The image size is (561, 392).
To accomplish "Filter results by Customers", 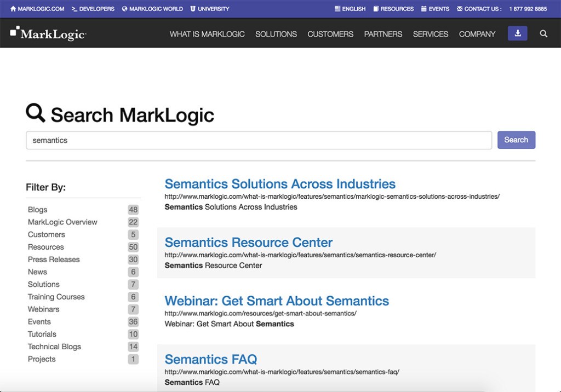I will coord(47,235).
